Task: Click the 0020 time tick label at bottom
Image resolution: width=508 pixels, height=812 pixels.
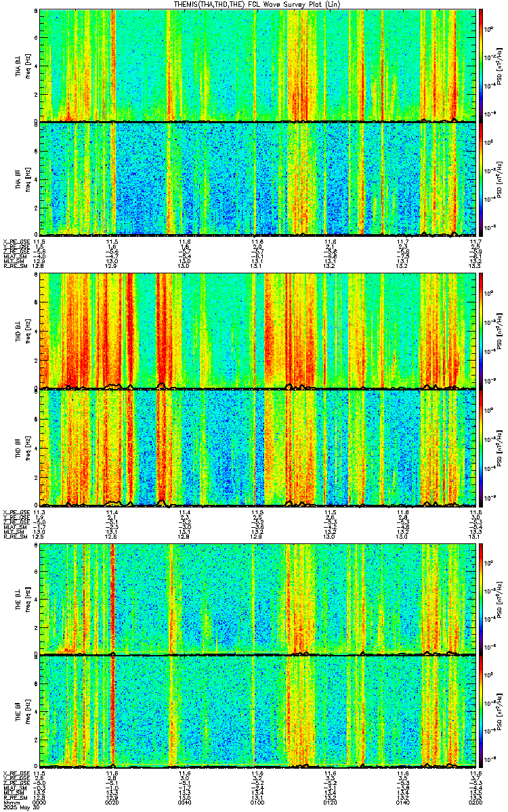Action: click(112, 802)
